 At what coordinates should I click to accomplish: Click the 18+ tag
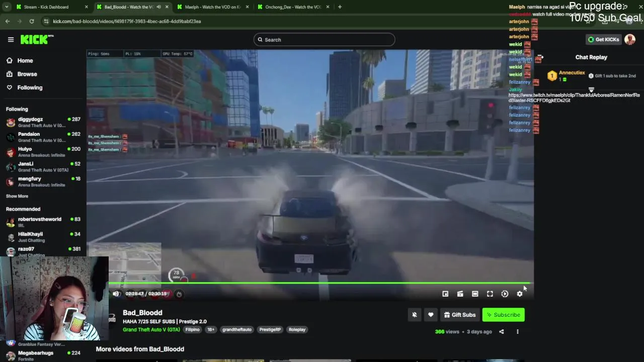click(211, 329)
